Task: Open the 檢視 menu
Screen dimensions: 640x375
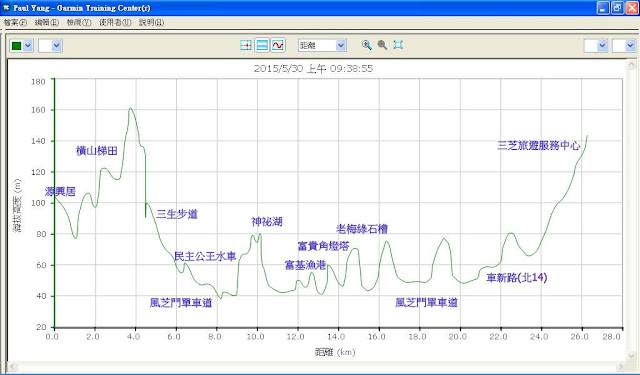Action: [x=79, y=22]
